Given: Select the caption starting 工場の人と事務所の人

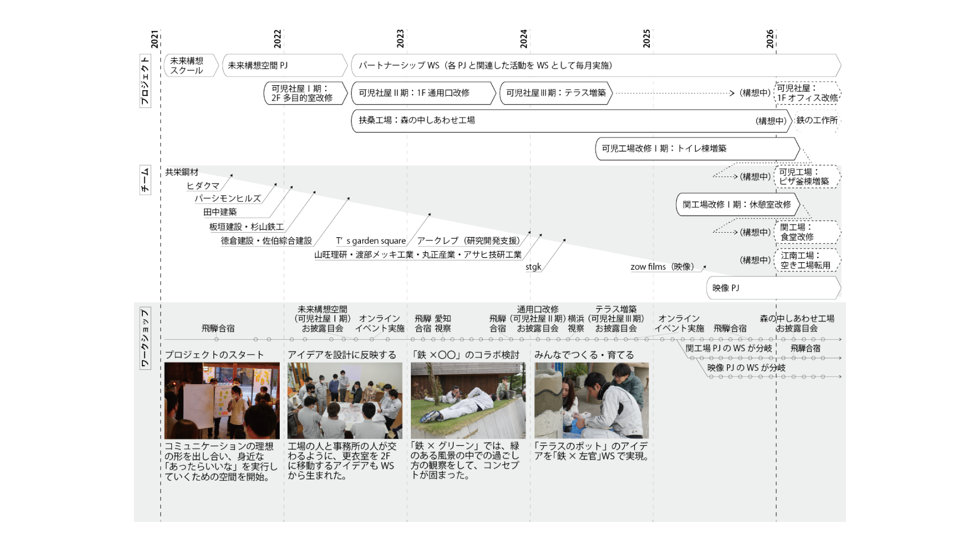Looking at the screenshot, I should pos(342,461).
